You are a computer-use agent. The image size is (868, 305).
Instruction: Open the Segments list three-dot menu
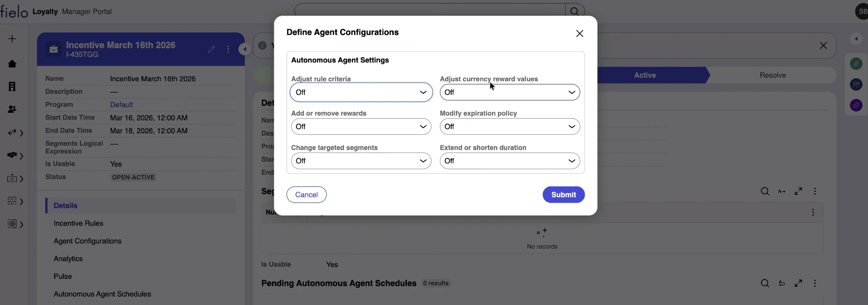coord(815,191)
